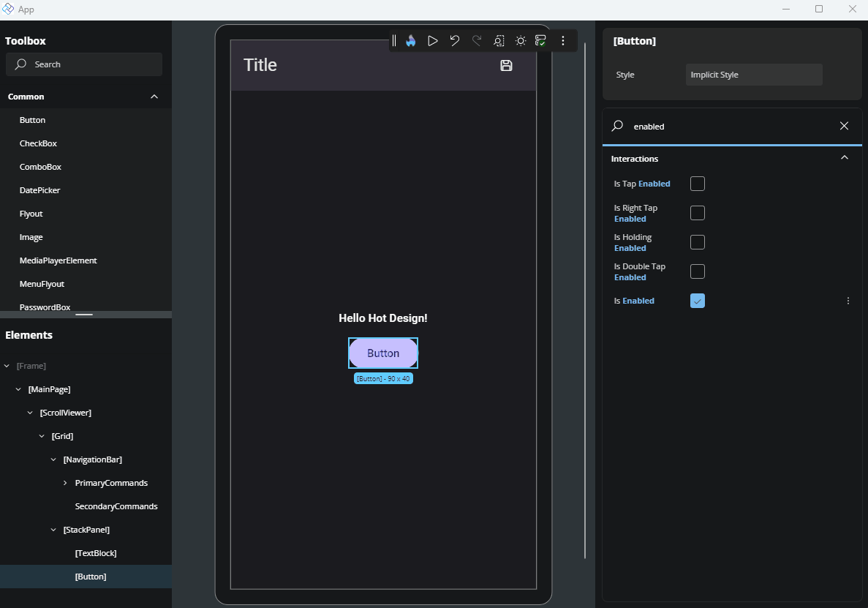Select the Undo icon

[x=454, y=40]
